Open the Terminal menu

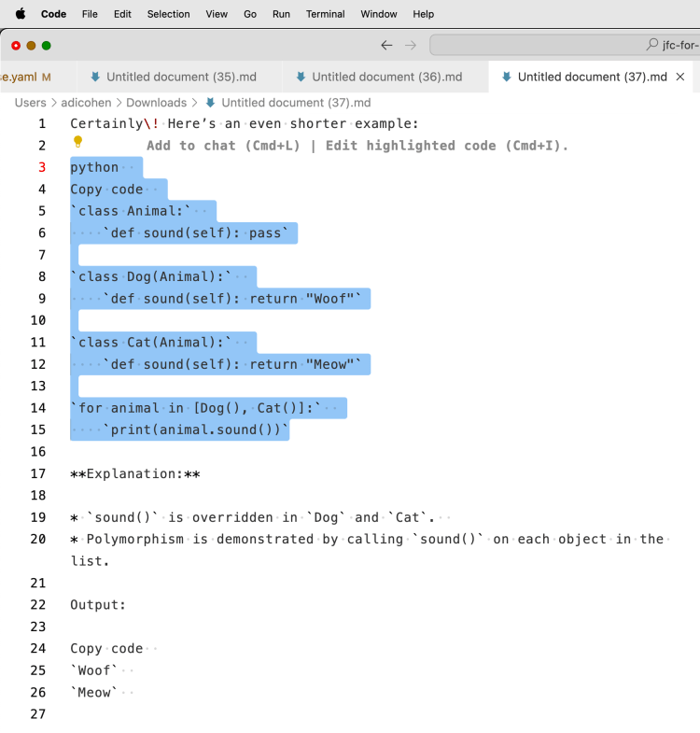325,14
